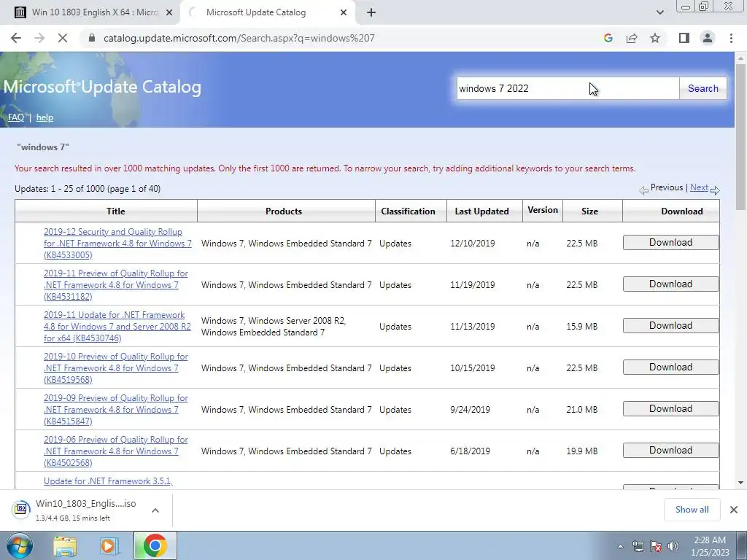
Task: Open the KB4531182 preview rollup link
Action: (116, 285)
